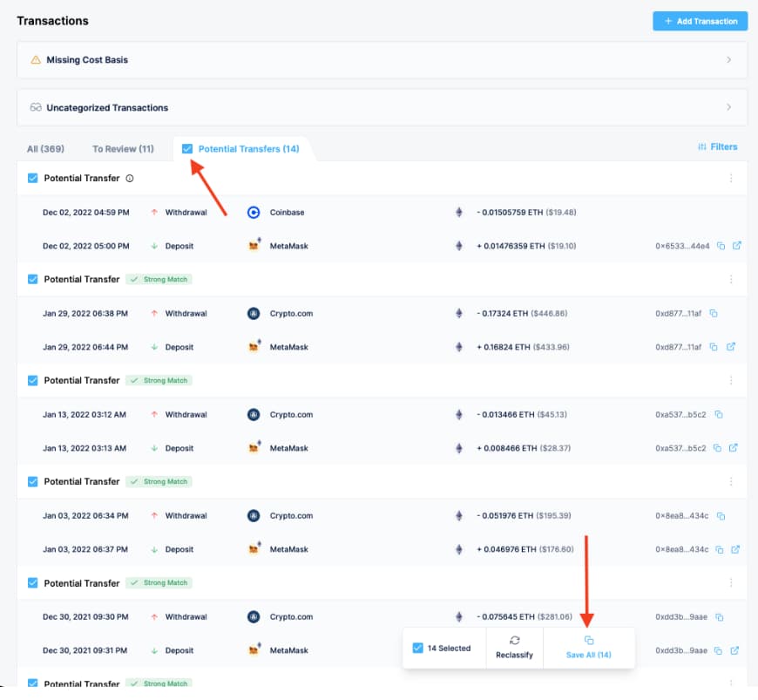Copy the hash on Jan 13, 2022 03:13 AM deposit
Image resolution: width=758 pixels, height=700 pixels.
717,448
